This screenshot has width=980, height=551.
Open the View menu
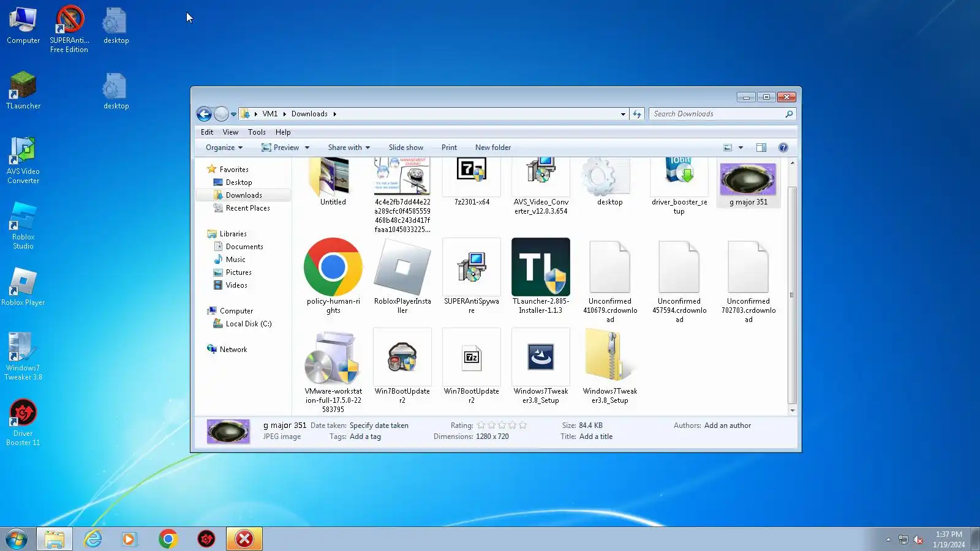point(230,132)
